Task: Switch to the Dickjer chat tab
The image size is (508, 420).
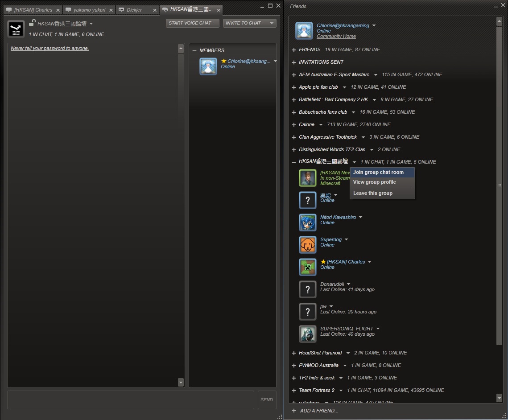Action: [x=138, y=10]
